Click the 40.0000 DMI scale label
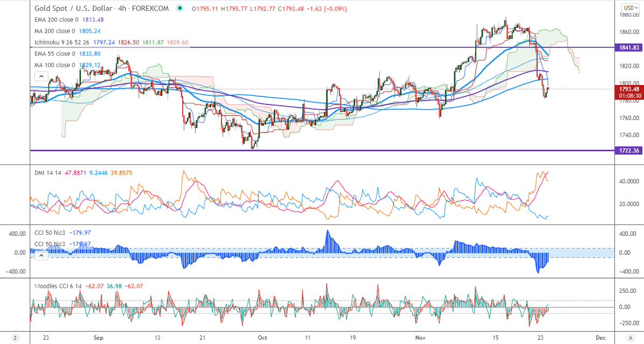The image size is (644, 344). 629,181
